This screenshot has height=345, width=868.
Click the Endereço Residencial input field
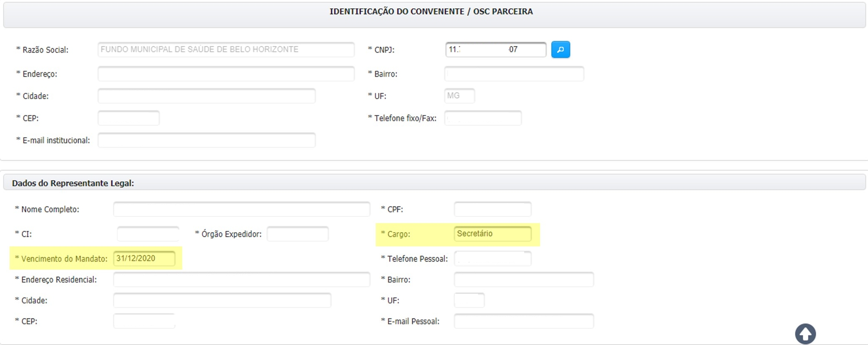pos(241,280)
